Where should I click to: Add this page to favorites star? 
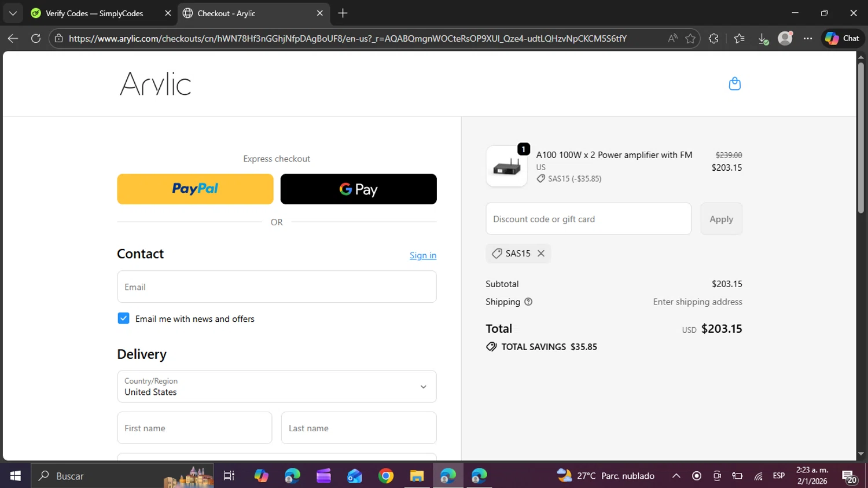tap(690, 38)
